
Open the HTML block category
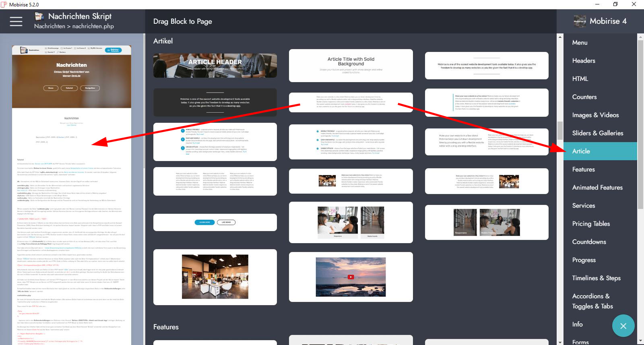click(580, 79)
